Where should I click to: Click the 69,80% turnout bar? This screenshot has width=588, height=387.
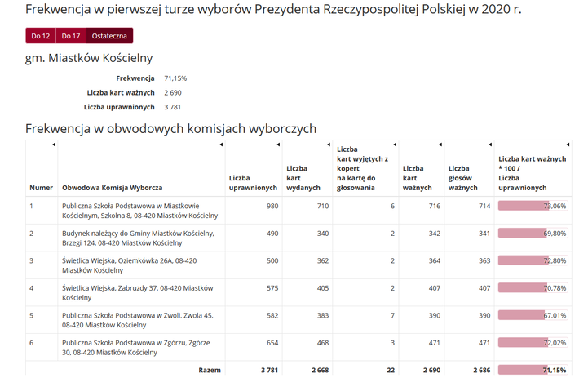533,234
